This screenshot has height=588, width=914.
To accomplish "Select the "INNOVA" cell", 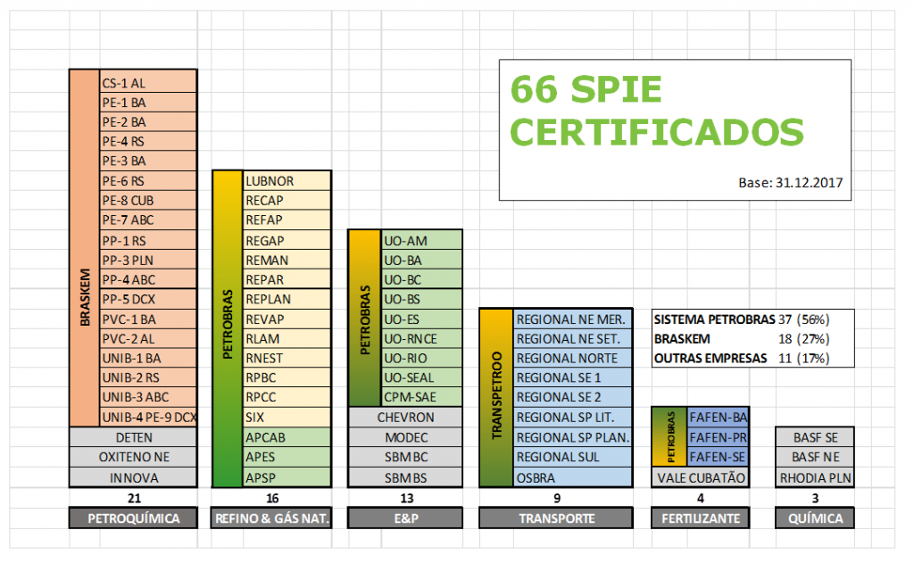I will [134, 478].
